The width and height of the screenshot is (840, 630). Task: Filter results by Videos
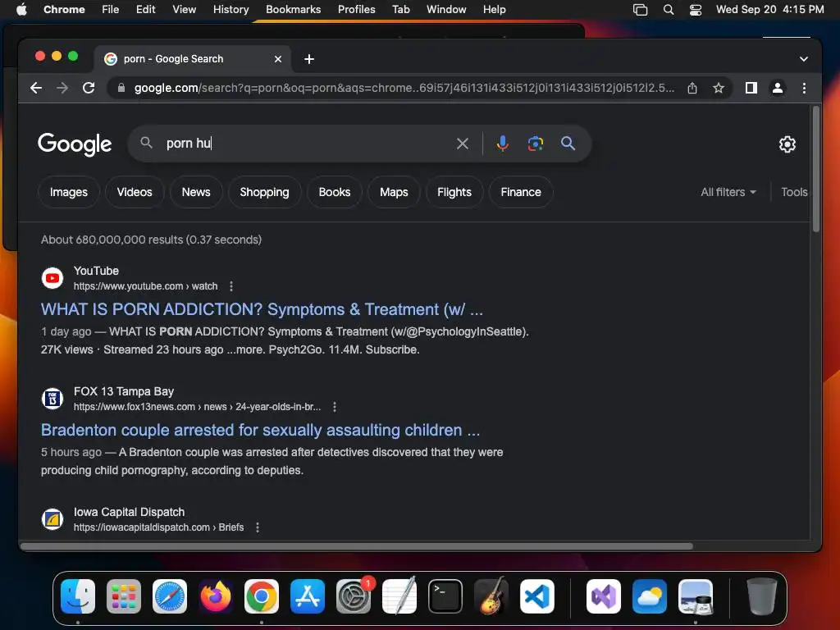[135, 192]
